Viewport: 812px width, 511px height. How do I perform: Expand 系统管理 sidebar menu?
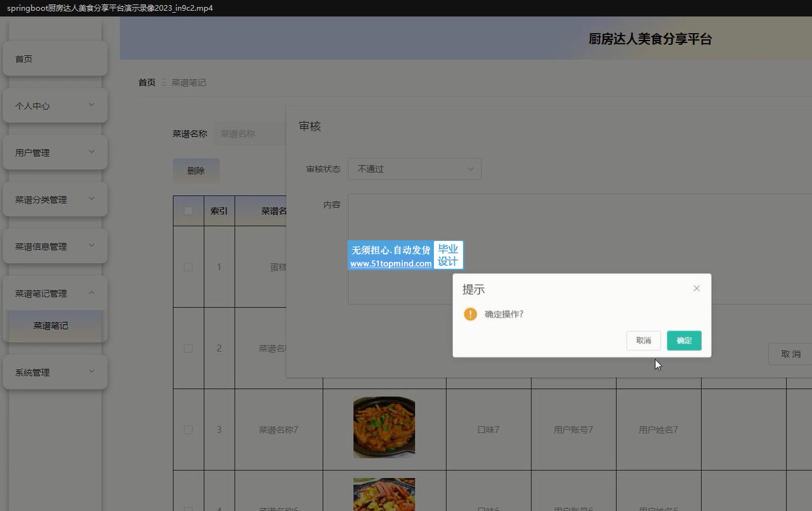[55, 372]
